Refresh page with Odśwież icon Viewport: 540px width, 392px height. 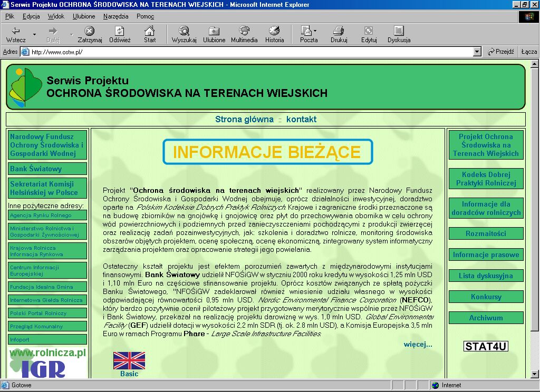[120, 31]
